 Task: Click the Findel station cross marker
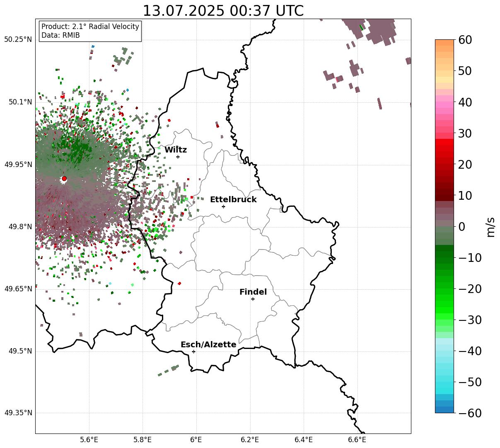click(253, 299)
